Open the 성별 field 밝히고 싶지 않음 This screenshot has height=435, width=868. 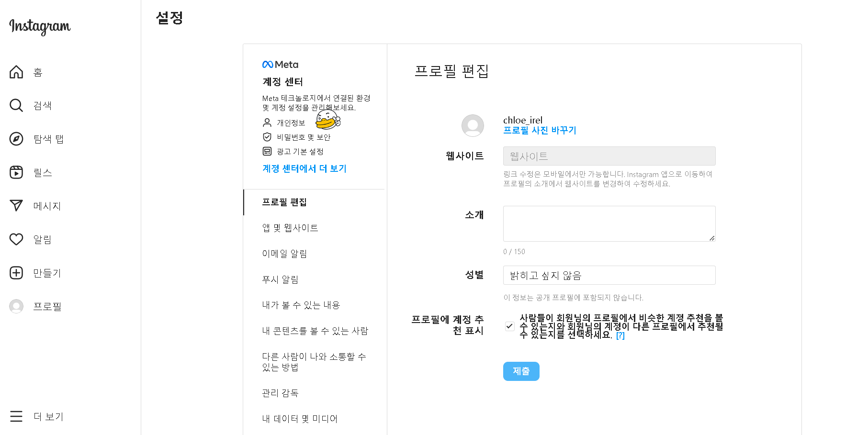pos(609,275)
